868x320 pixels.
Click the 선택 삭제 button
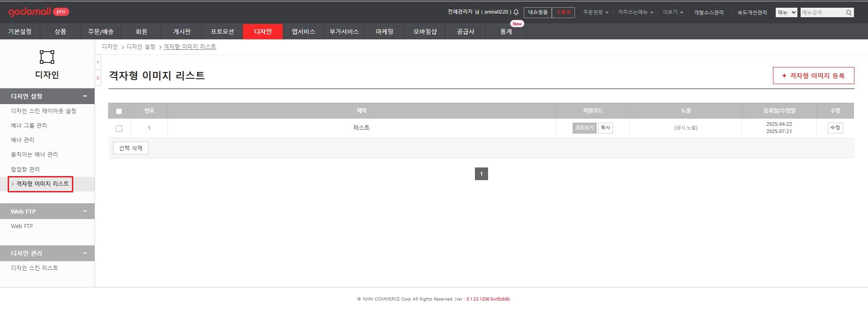pos(131,148)
